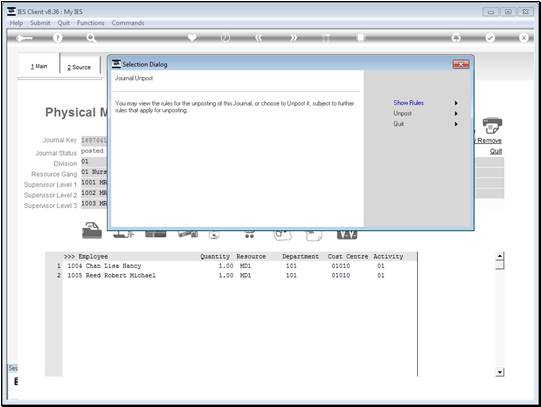Open the Functions menu
This screenshot has height=407, width=541.
click(x=90, y=23)
